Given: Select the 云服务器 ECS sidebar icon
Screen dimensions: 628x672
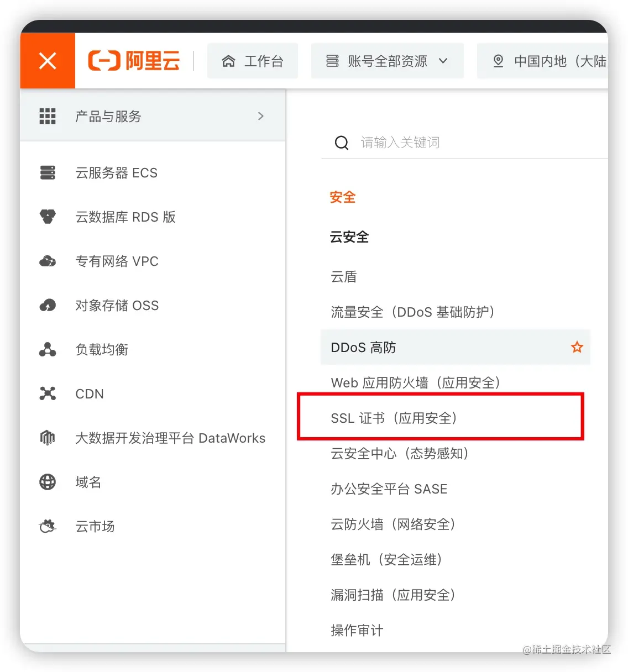Looking at the screenshot, I should [48, 172].
